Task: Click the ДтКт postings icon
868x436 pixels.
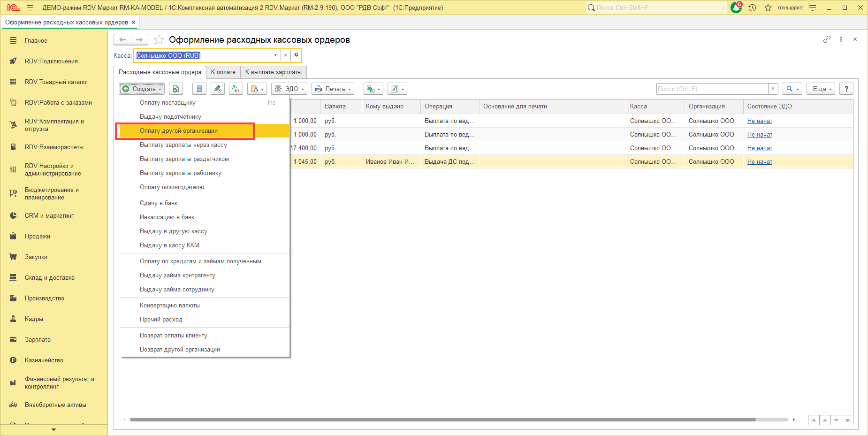Action: point(236,89)
